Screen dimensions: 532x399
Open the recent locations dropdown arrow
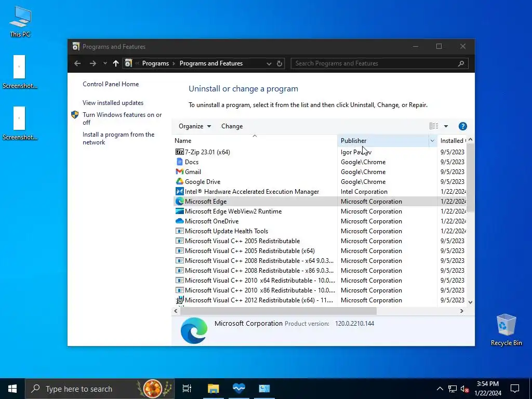point(105,63)
